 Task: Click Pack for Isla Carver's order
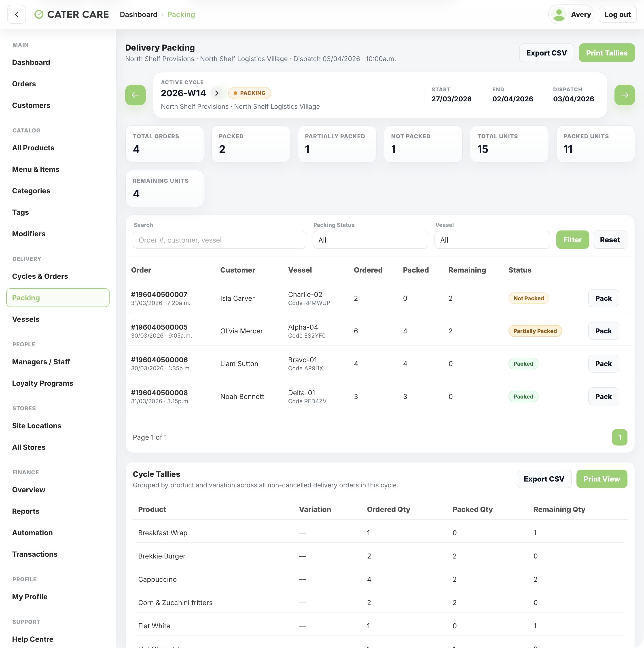click(604, 298)
